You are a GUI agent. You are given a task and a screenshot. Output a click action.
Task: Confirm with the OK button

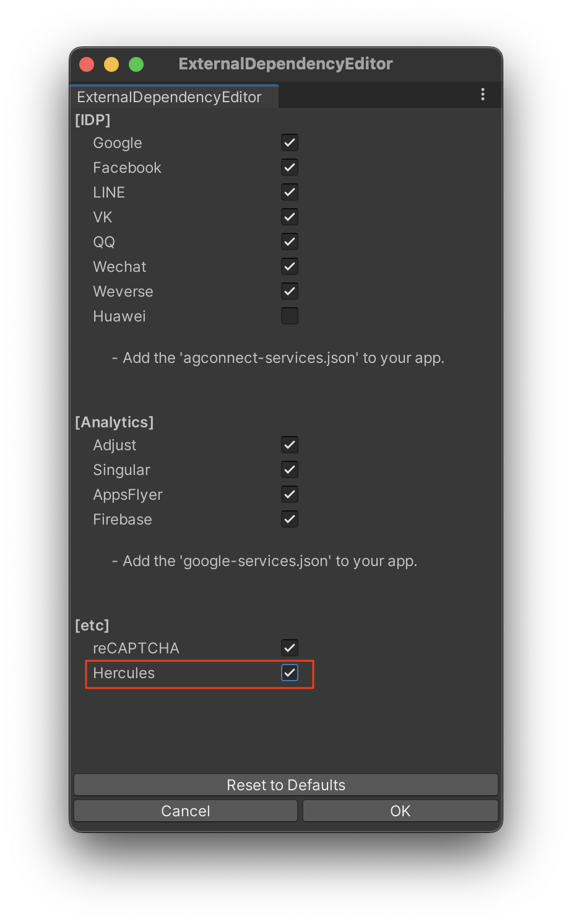tap(401, 811)
